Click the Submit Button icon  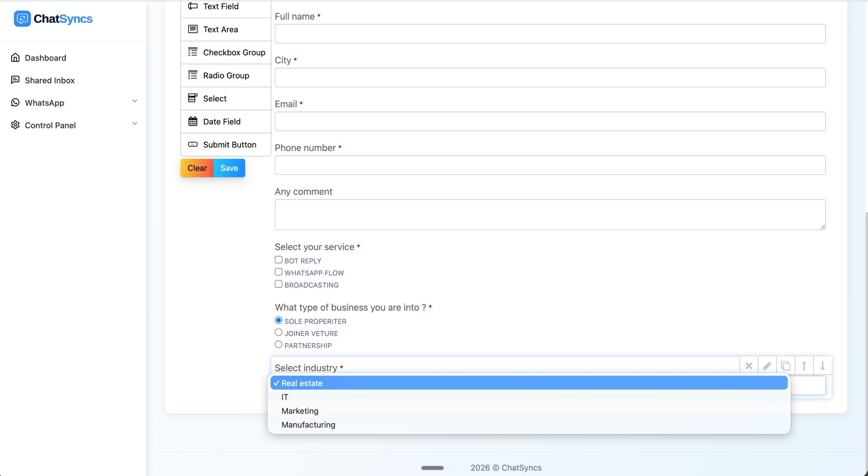click(x=193, y=144)
